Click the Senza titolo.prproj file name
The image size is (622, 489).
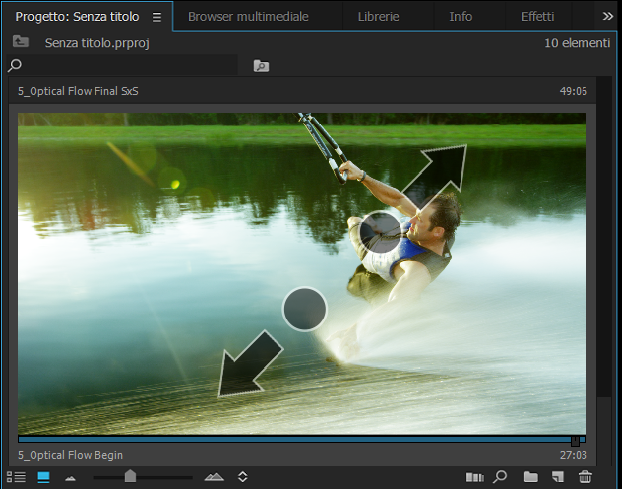click(97, 43)
